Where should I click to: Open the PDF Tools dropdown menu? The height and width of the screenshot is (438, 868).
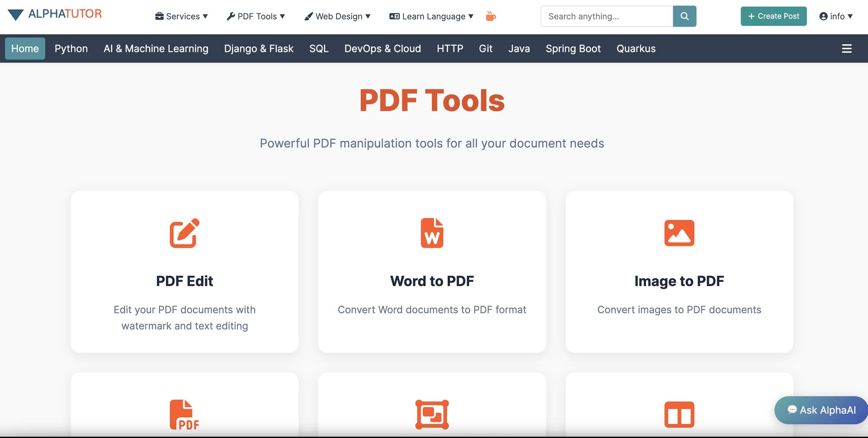click(256, 16)
